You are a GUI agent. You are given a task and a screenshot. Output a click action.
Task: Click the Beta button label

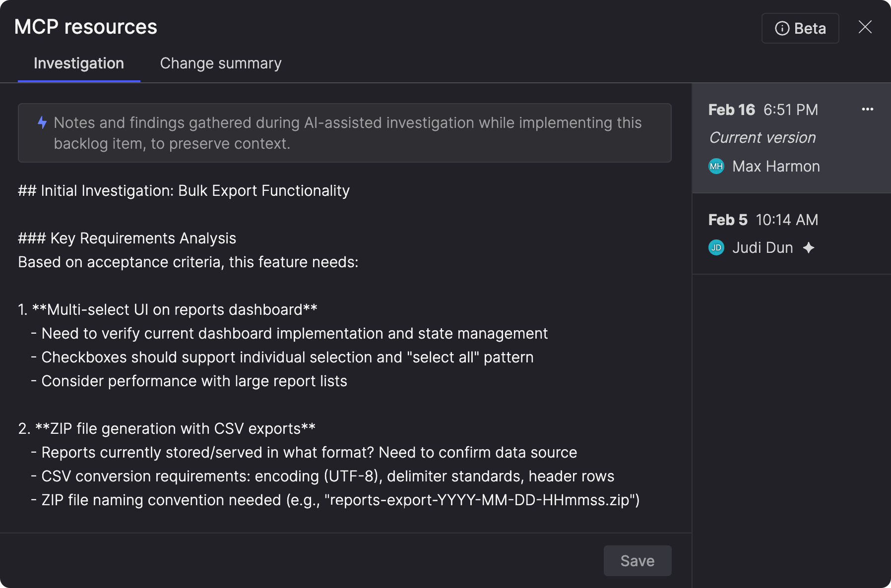tap(810, 29)
